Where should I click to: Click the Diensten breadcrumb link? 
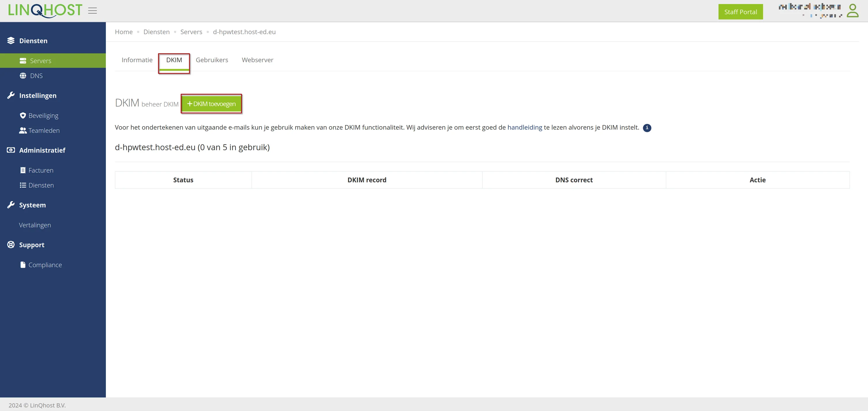(x=156, y=32)
